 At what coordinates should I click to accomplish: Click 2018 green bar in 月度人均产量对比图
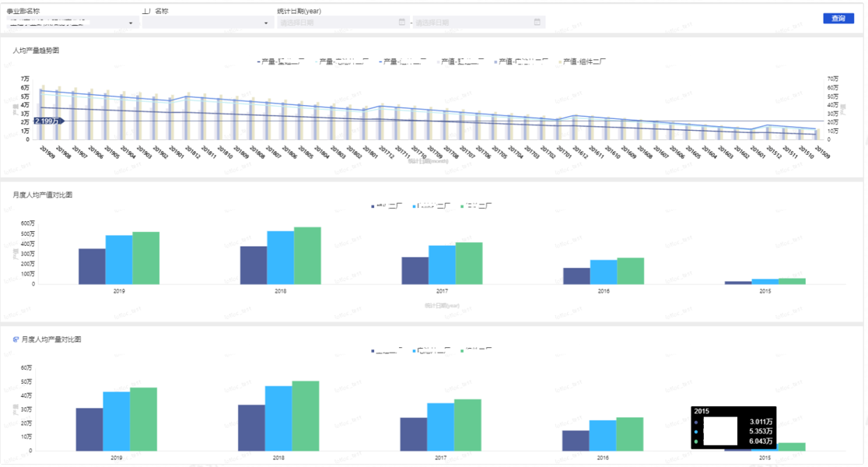click(306, 416)
